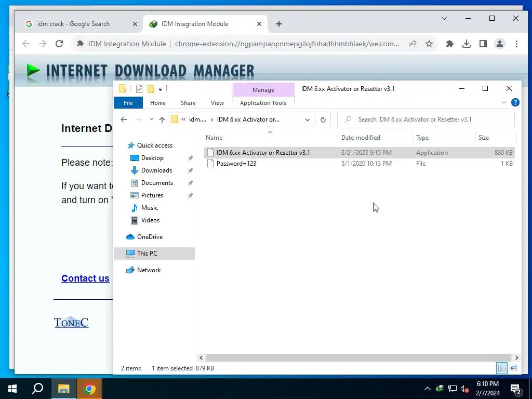This screenshot has height=399, width=532.
Task: Click New folder icon in quick access toolbar
Action: pos(151,89)
